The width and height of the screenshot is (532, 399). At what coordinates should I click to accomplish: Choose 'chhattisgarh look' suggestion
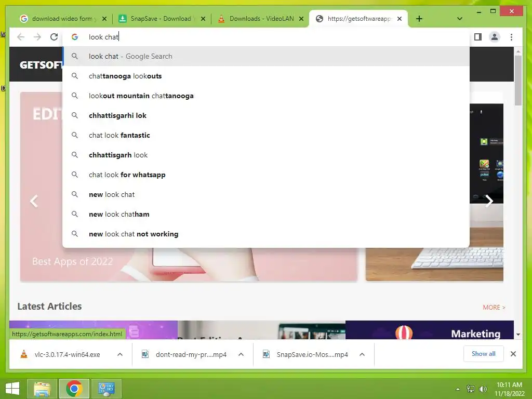click(266, 155)
